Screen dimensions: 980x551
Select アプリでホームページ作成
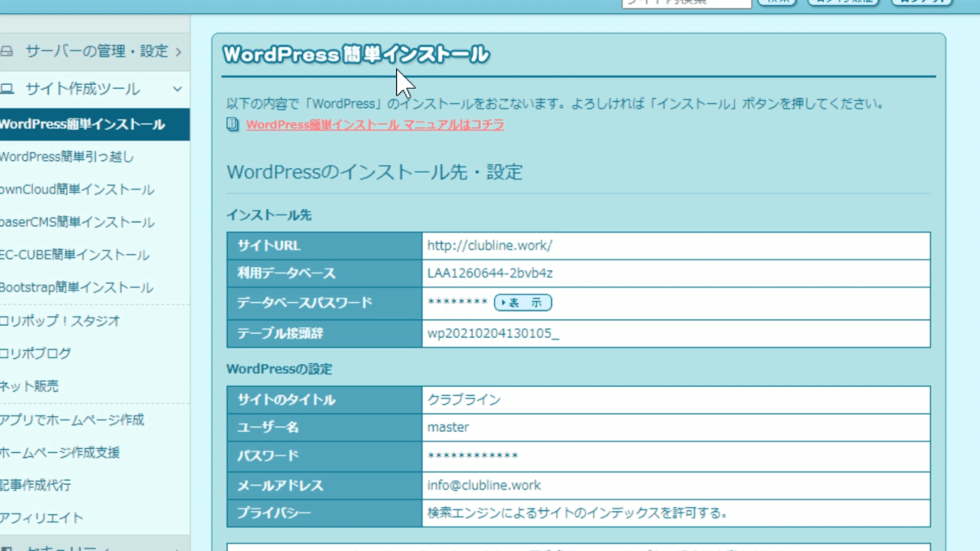coord(72,420)
